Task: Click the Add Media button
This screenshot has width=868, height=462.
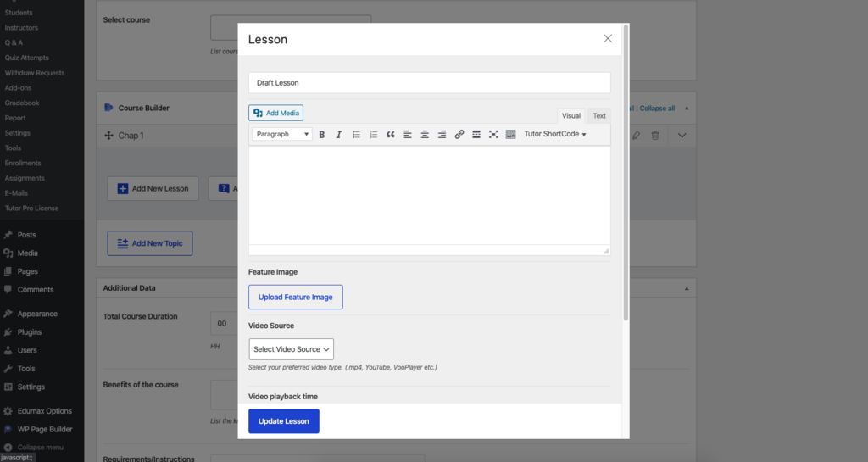Action: coord(275,113)
